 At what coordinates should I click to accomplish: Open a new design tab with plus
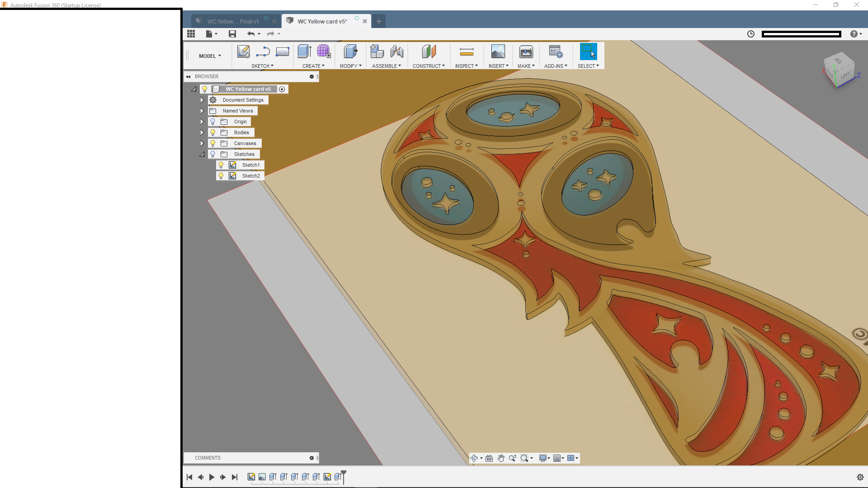pos(379,21)
